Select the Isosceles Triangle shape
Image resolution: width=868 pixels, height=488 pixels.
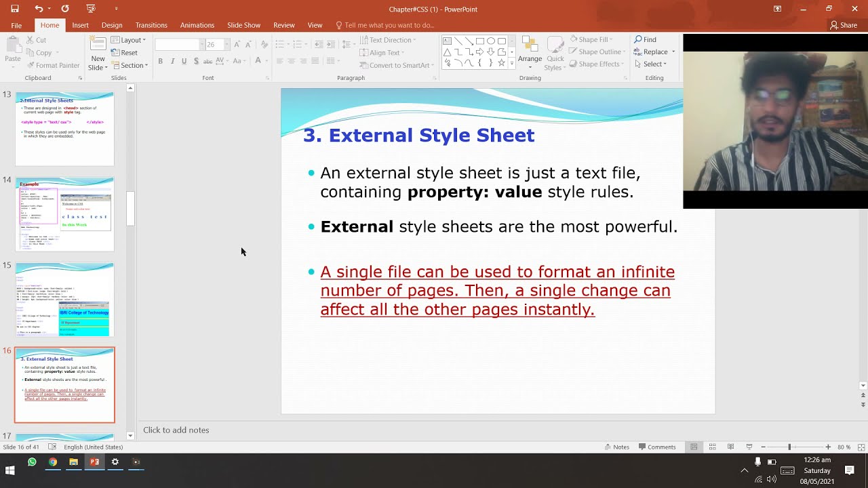(x=447, y=52)
